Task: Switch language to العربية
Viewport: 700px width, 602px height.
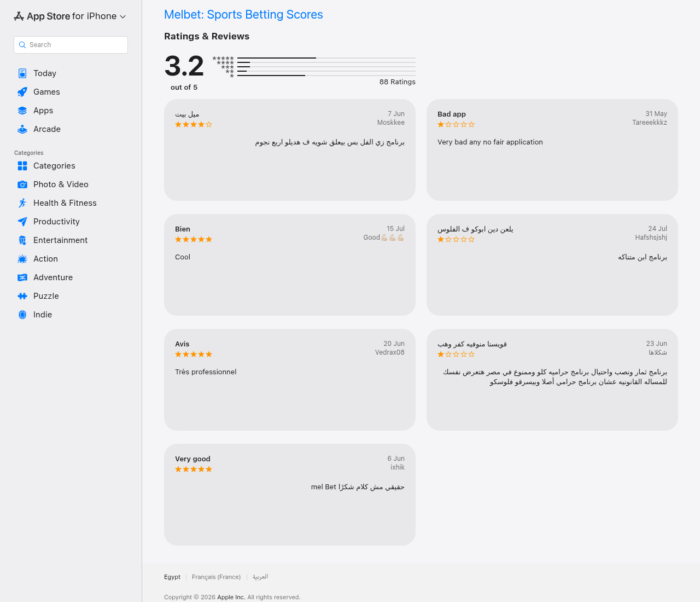Action: coord(260,577)
